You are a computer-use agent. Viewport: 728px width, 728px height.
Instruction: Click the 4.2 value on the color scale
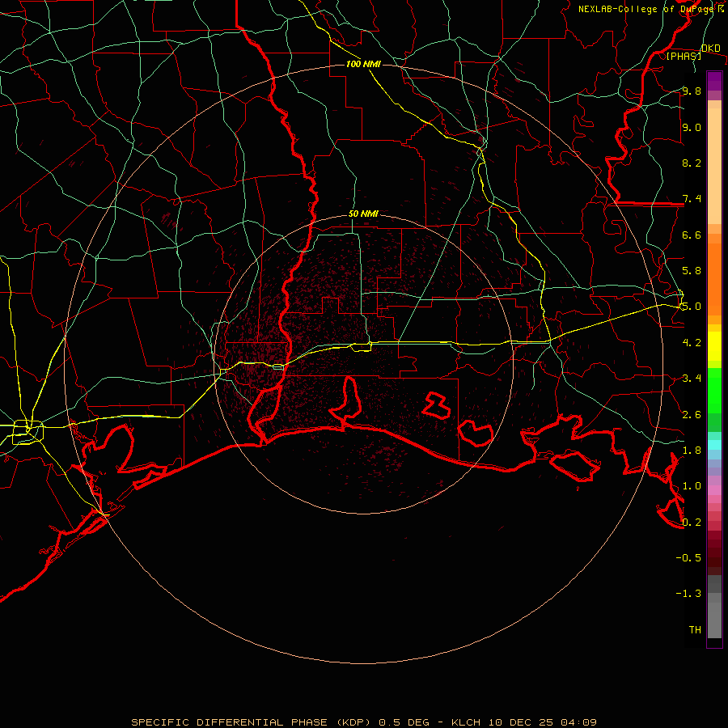point(692,342)
